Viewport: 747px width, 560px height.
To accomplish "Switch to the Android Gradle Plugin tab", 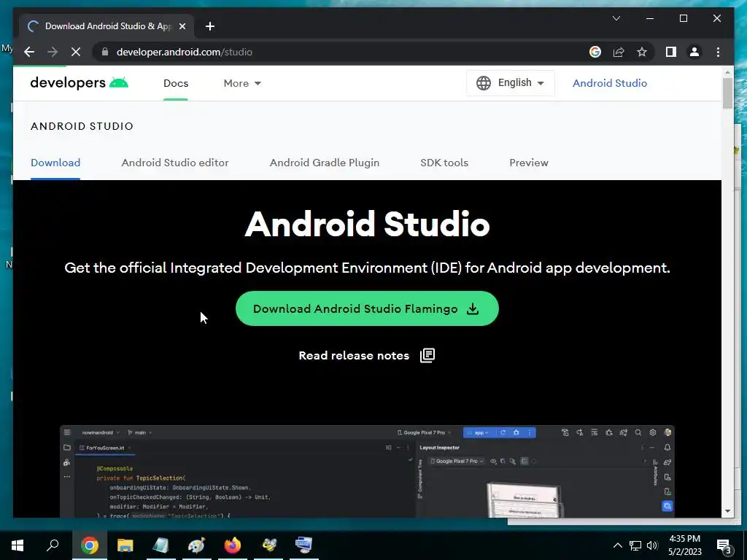I will pyautogui.click(x=325, y=163).
